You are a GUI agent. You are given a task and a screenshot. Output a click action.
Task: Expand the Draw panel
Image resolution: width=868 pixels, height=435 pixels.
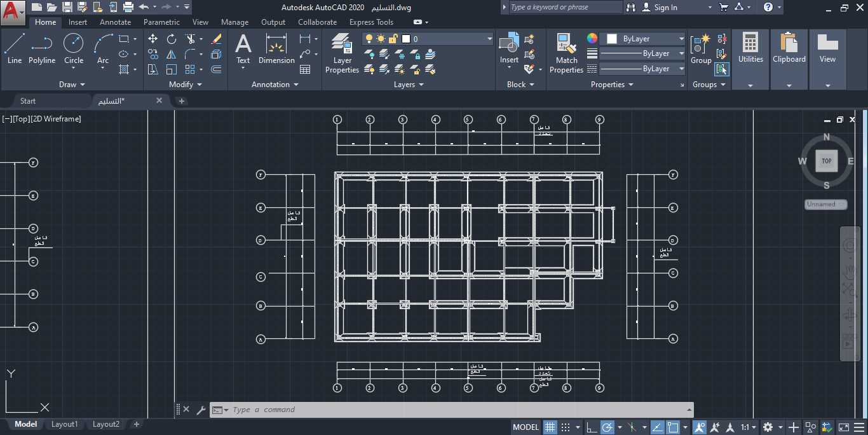click(x=83, y=84)
